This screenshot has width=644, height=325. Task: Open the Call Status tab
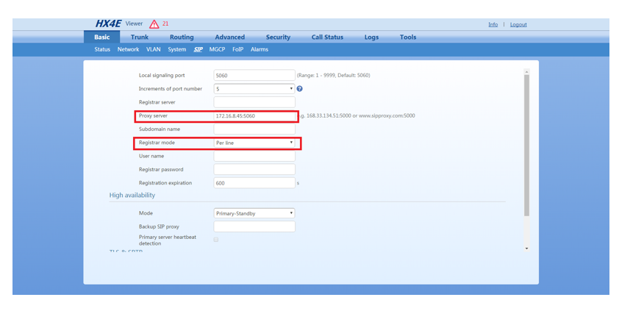[x=327, y=37]
